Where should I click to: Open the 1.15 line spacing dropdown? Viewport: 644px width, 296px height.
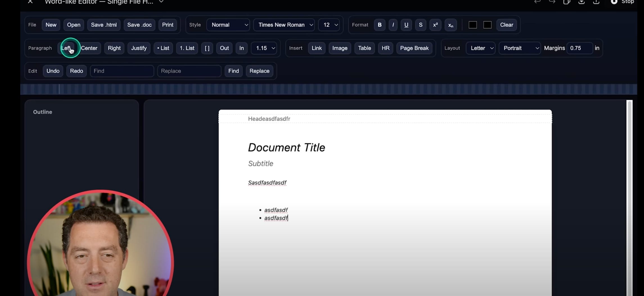point(264,48)
